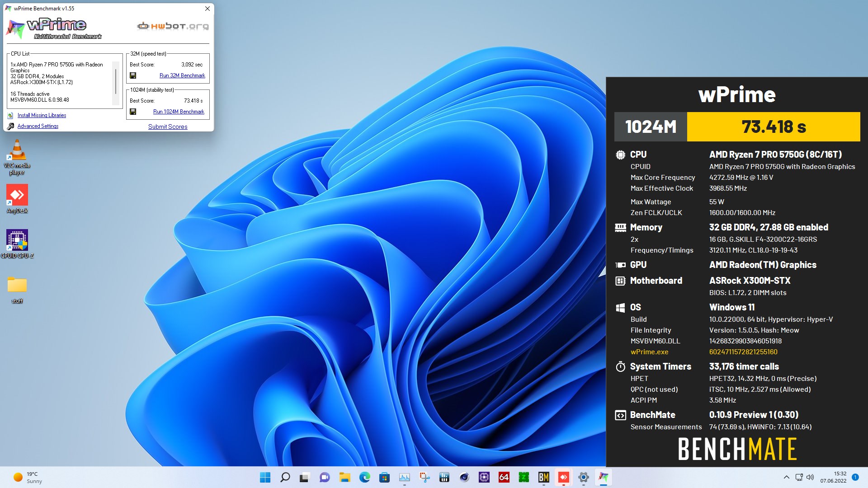This screenshot has height=488, width=868.
Task: Click the Submit Scores link
Action: tap(168, 127)
